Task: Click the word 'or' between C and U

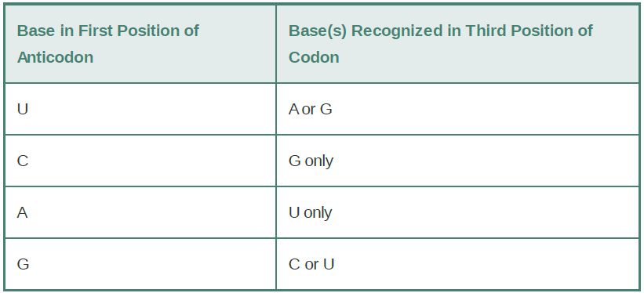Action: click(x=311, y=265)
